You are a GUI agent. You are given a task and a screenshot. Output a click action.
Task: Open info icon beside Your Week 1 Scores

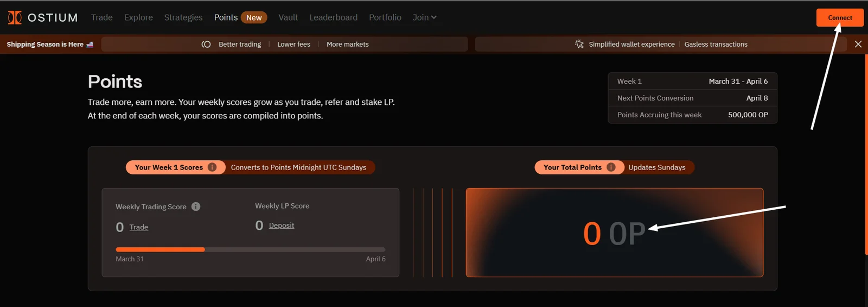(x=212, y=167)
